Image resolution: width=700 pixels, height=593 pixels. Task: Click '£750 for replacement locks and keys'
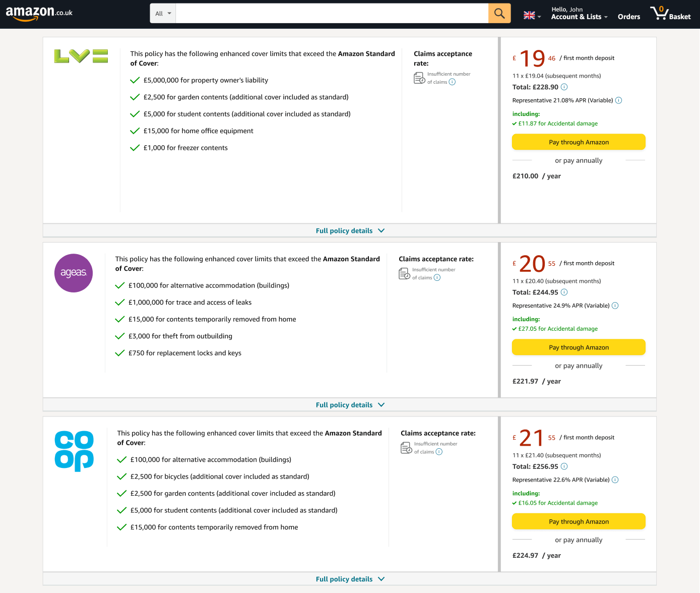pos(185,353)
